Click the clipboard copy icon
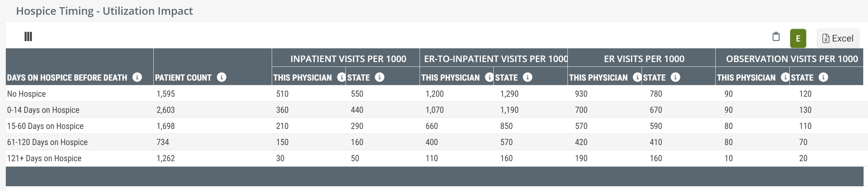 (776, 37)
